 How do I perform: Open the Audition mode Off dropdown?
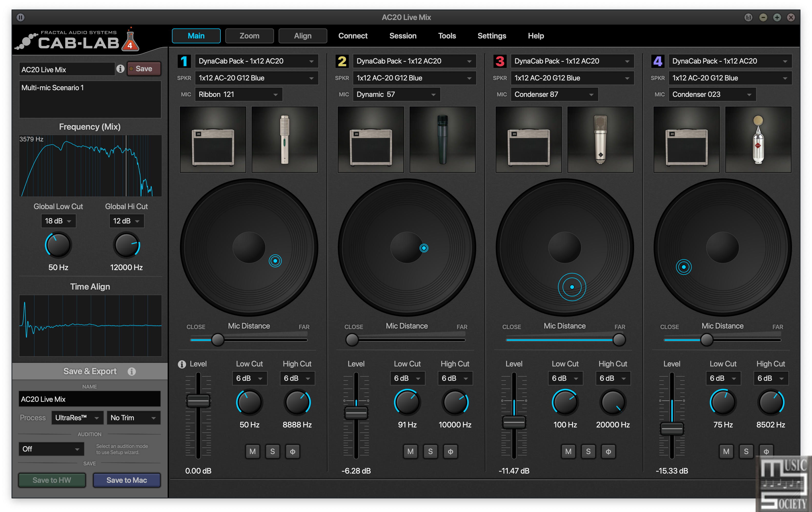pyautogui.click(x=51, y=449)
